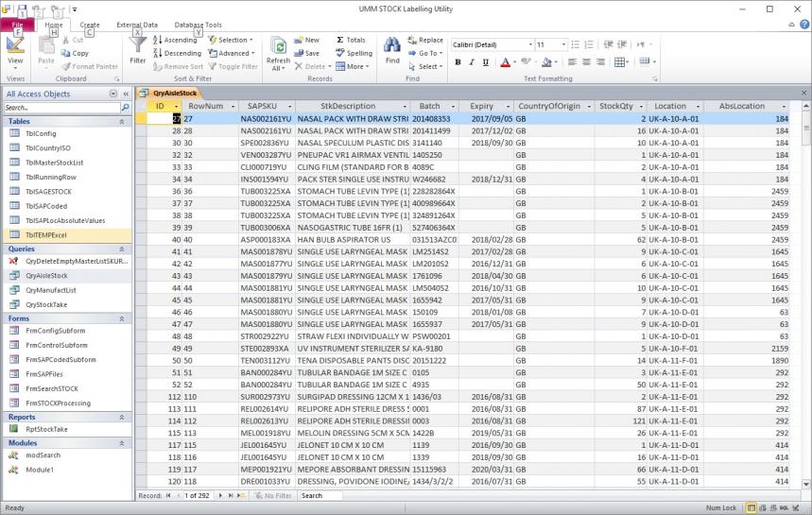The height and width of the screenshot is (515, 812).
Task: Open the font name Calibri dropdown
Action: pyautogui.click(x=530, y=45)
